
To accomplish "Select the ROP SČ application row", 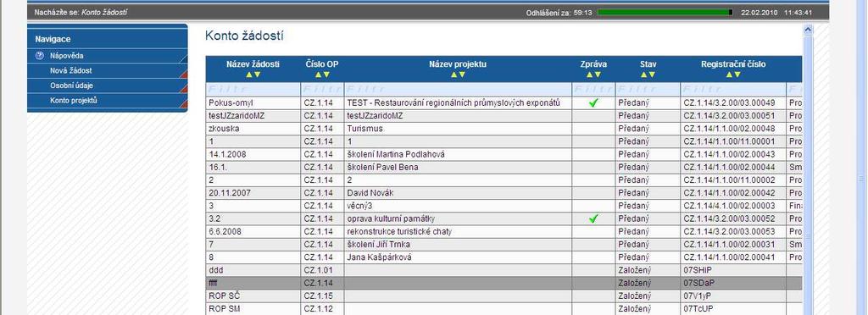I will 504,296.
